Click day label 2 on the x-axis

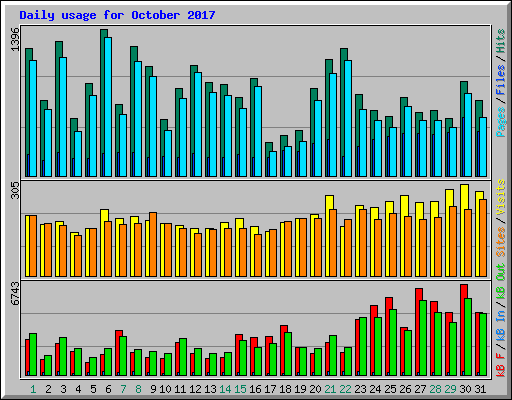point(48,389)
